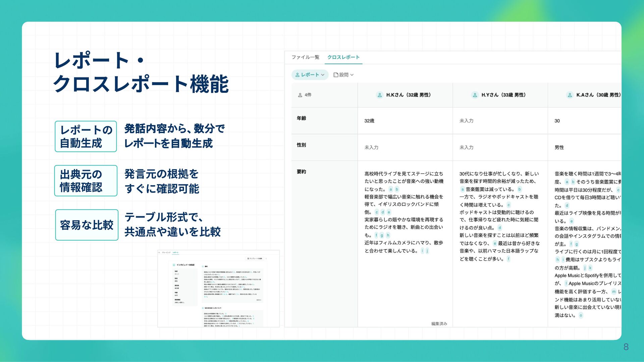Click the 出典元の情報確認 feature box
This screenshot has width=644, height=362.
[x=86, y=181]
